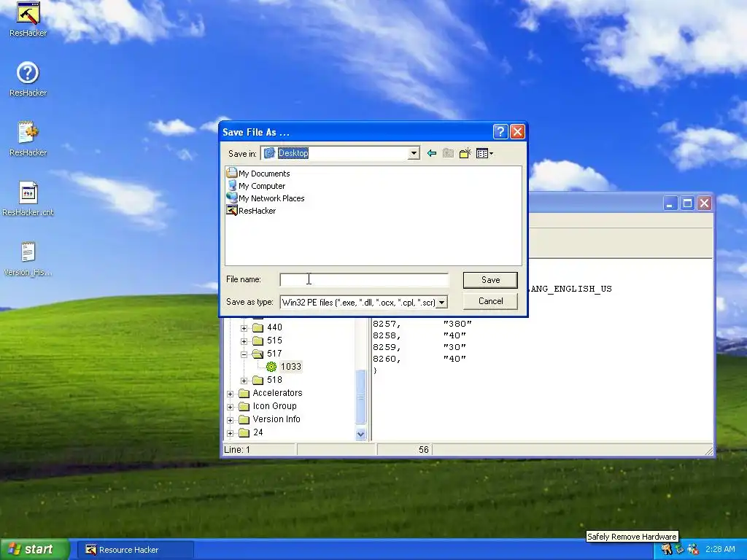The width and height of the screenshot is (747, 560).
Task: Close the Save File As dialog
Action: click(x=517, y=131)
